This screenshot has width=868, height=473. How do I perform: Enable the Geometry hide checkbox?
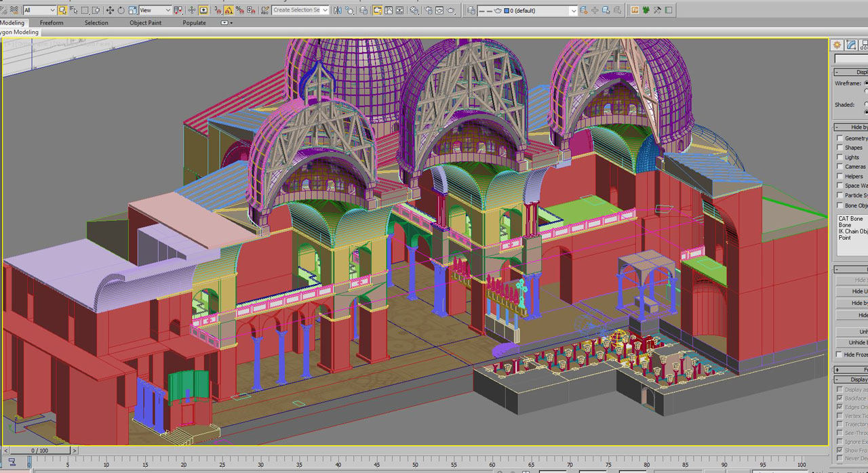point(840,138)
